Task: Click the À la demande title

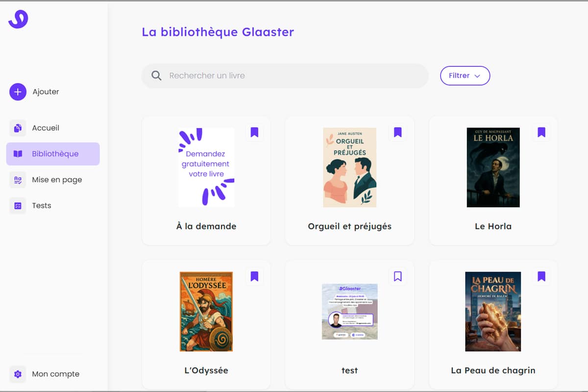Action: tap(206, 226)
